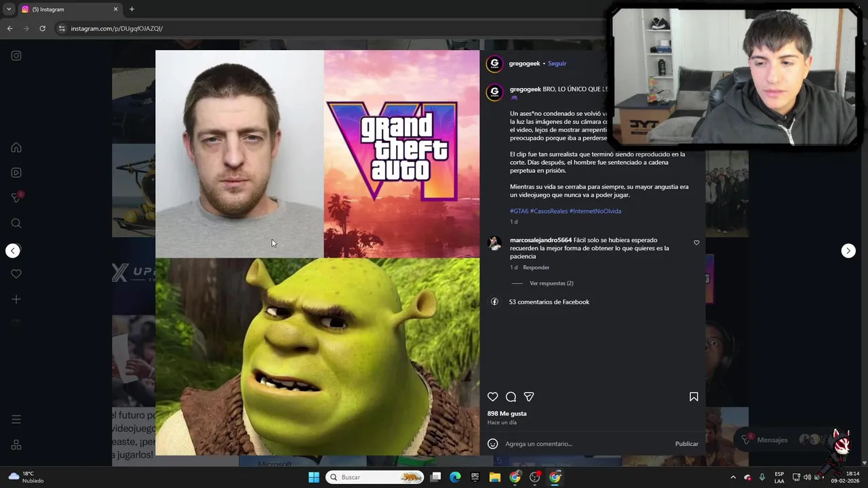
Task: Open direct messages sidebar icon
Action: coord(16,198)
